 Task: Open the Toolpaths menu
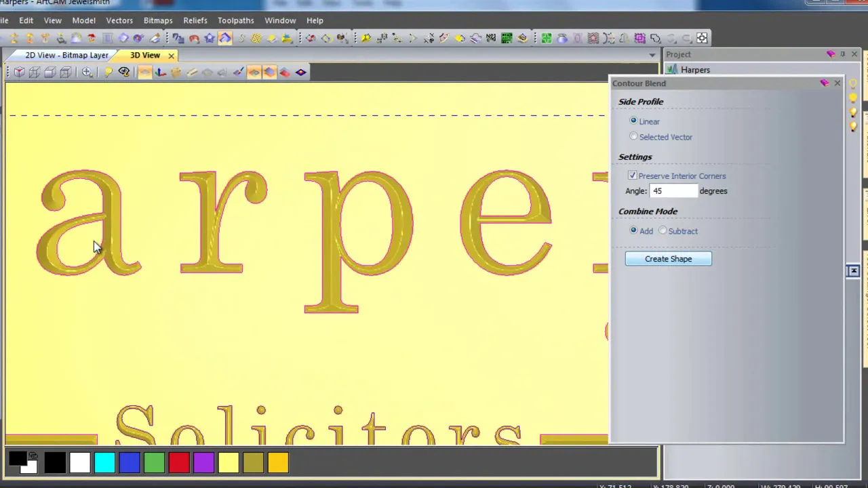235,20
